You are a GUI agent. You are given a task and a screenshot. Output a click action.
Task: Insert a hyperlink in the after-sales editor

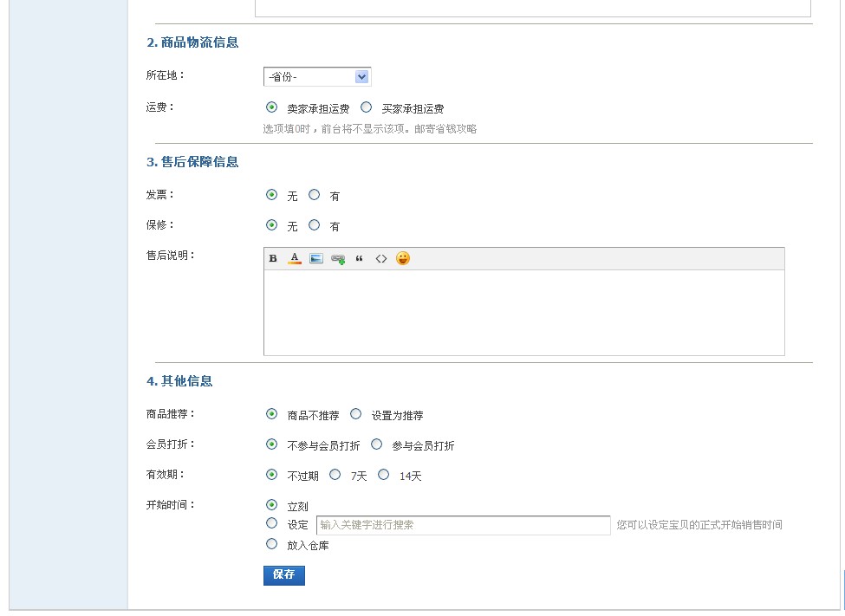click(337, 257)
